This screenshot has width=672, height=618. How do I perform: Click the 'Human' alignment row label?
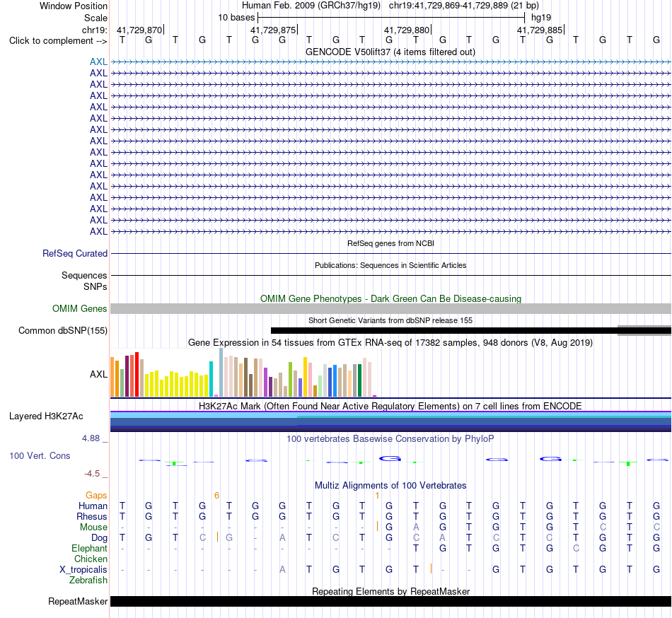[x=93, y=506]
